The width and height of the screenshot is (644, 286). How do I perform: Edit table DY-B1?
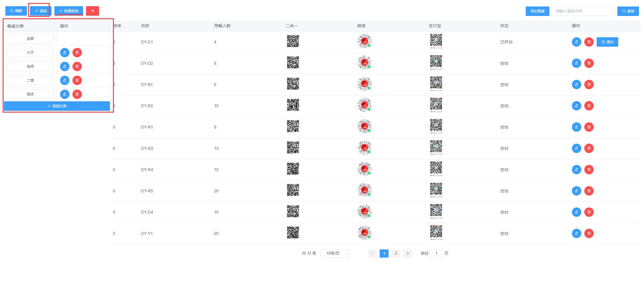click(577, 84)
